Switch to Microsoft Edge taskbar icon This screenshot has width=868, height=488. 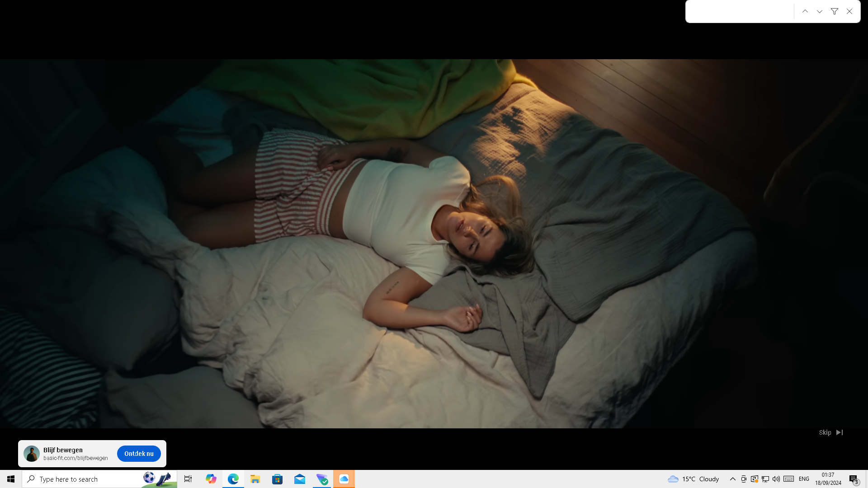pyautogui.click(x=233, y=479)
